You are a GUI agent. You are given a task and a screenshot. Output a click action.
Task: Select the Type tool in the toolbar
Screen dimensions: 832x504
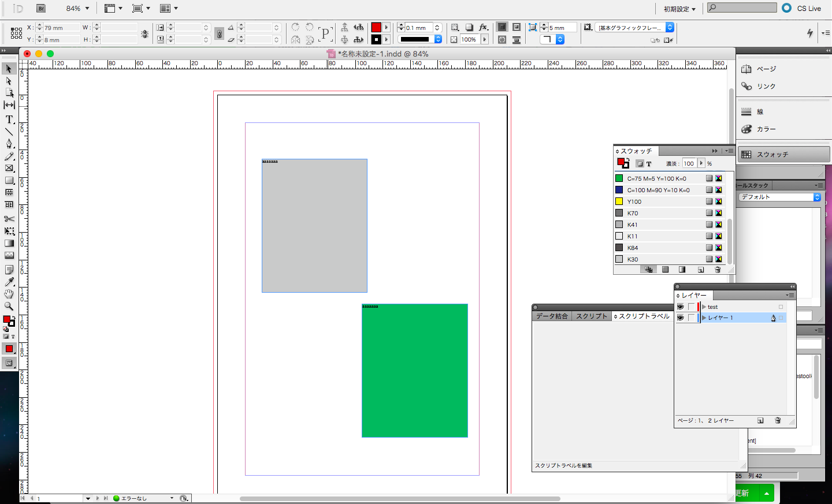pyautogui.click(x=9, y=120)
